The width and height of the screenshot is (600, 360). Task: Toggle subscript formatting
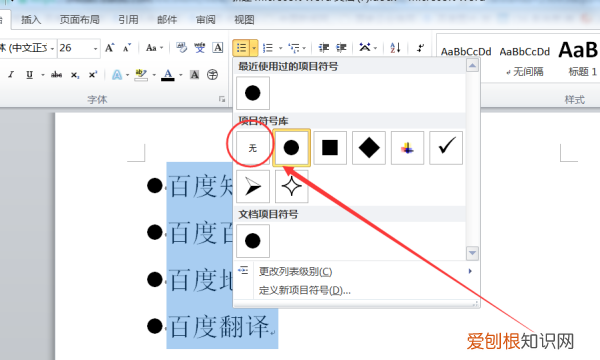tap(75, 75)
